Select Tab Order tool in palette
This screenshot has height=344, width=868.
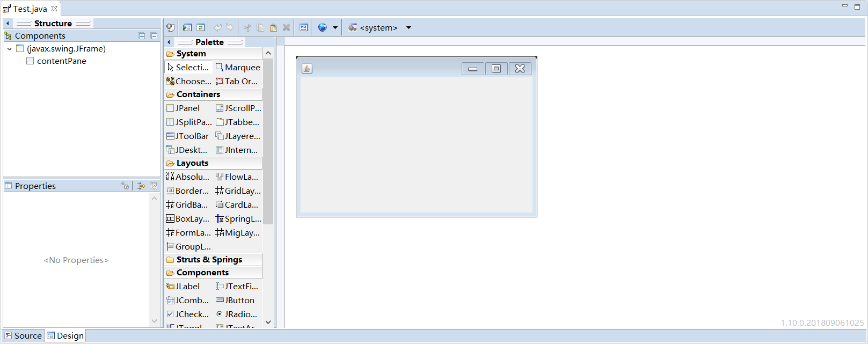point(237,81)
